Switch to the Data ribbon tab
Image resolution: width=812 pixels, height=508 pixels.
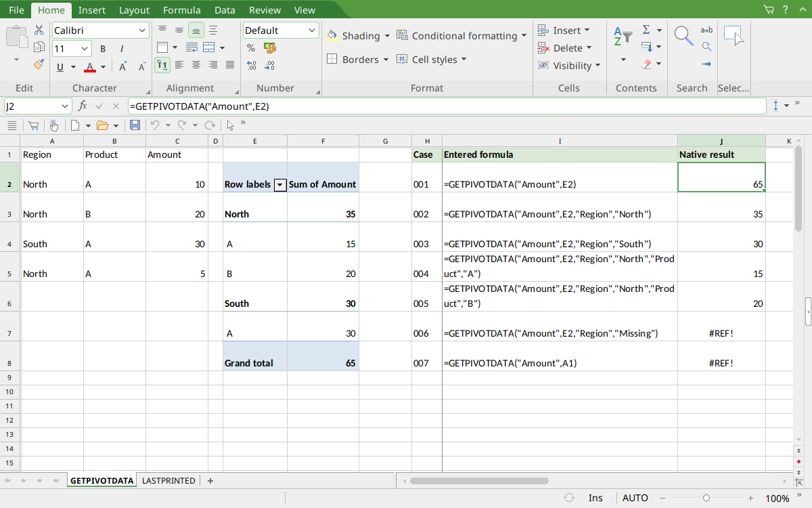(225, 10)
